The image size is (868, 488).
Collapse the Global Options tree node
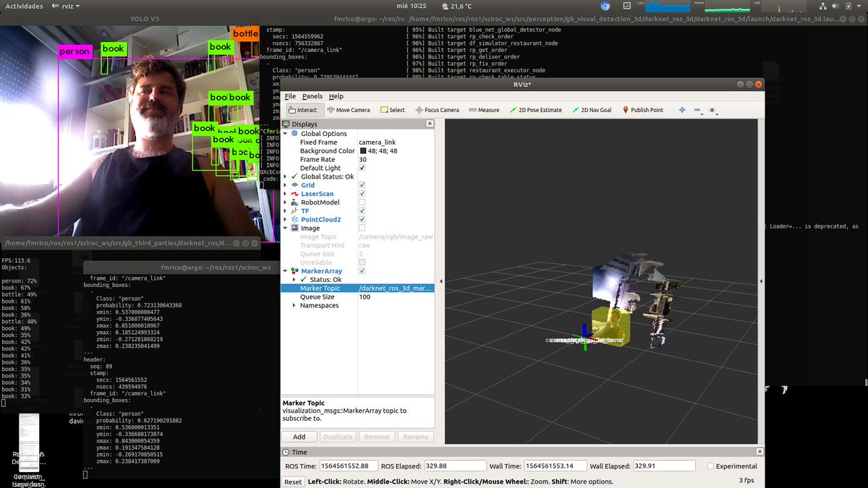(x=285, y=134)
